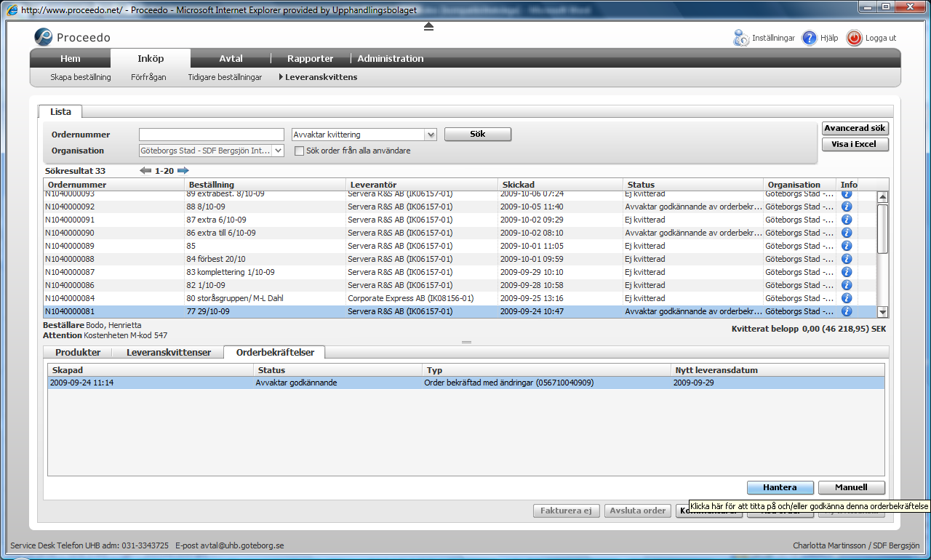Screen dimensions: 931x560
Task: Select Leveranskvittens submenu item
Action: pyautogui.click(x=318, y=77)
